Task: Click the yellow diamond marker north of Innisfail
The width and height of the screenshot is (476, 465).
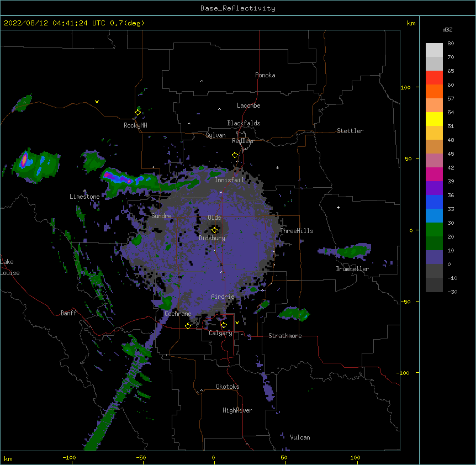Action: [235, 155]
